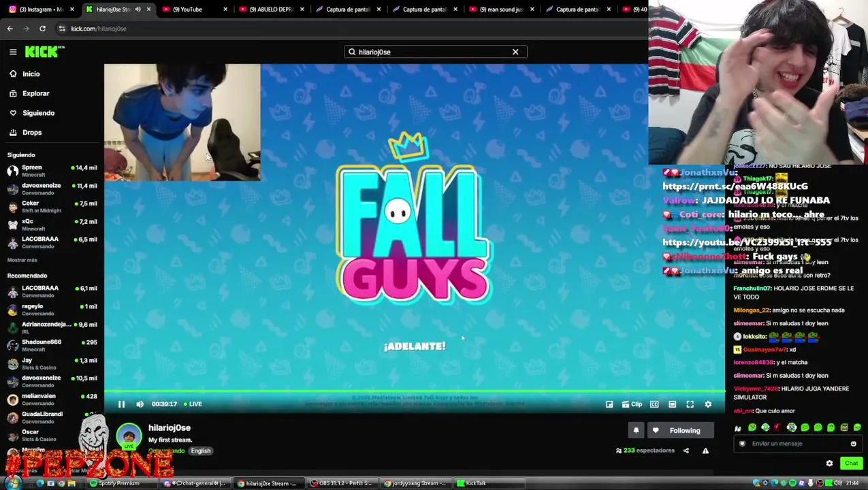The height and width of the screenshot is (490, 868).
Task: Toggle stream captions icon
Action: tap(654, 404)
